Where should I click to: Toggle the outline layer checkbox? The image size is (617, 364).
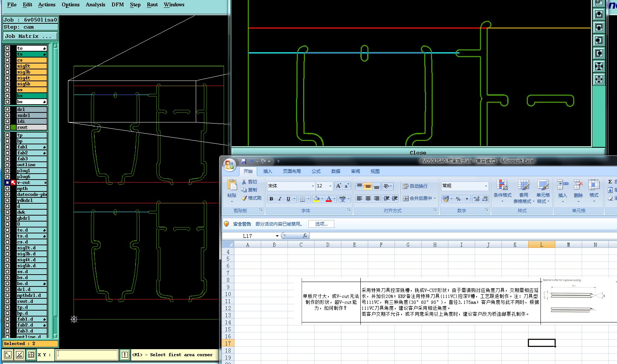(7, 165)
